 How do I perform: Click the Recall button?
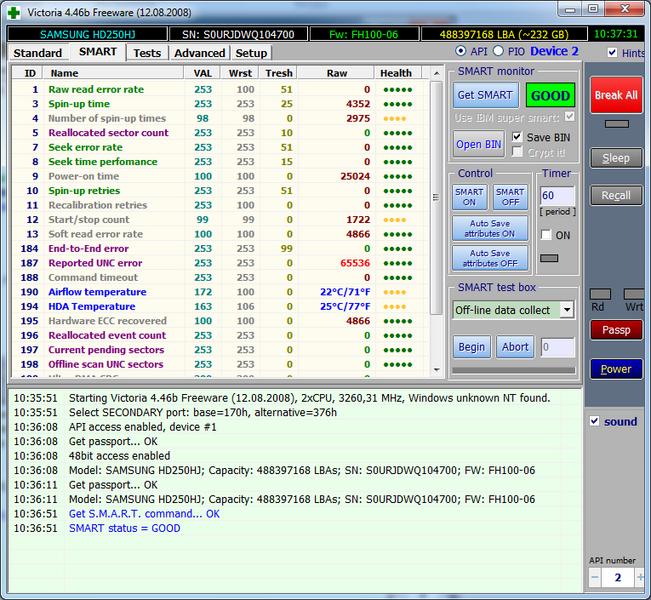pos(616,195)
